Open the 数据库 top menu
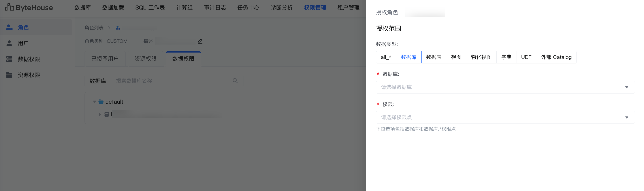Viewport: 644px width, 191px height. click(83, 8)
